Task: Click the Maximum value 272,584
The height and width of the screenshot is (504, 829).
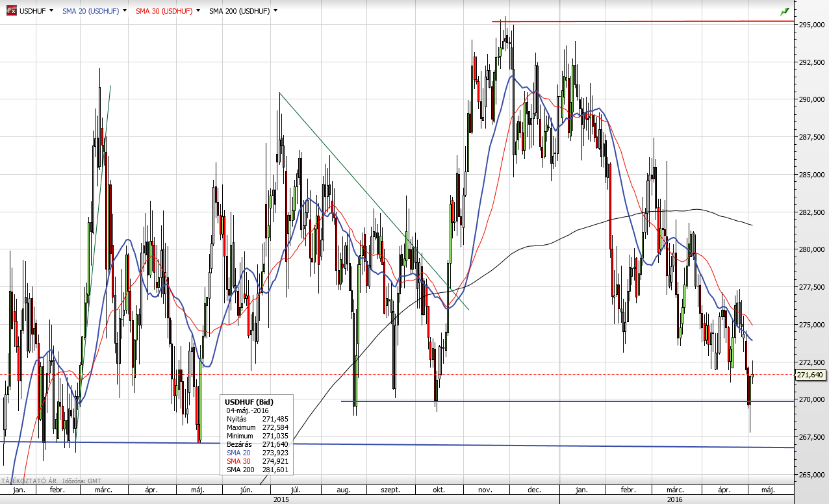Action: [277, 427]
